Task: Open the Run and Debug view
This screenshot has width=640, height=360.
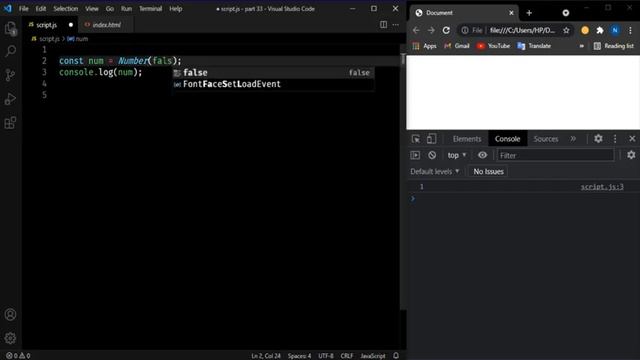Action: [11, 99]
